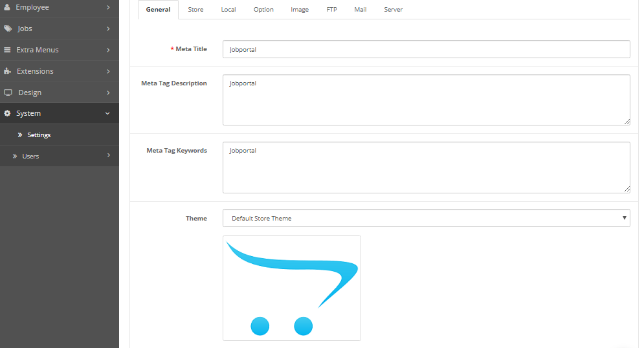
Task: Click the Extra Menus hamburger icon
Action: (x=7, y=50)
